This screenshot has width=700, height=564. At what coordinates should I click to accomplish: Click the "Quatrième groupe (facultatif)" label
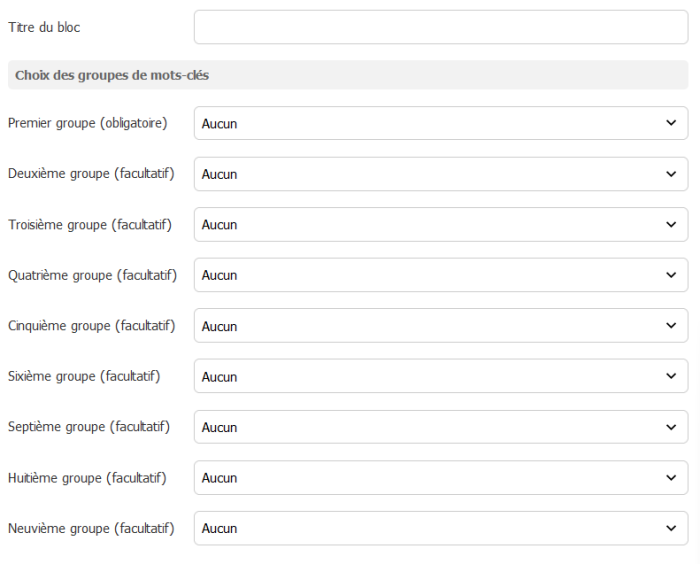(x=92, y=275)
